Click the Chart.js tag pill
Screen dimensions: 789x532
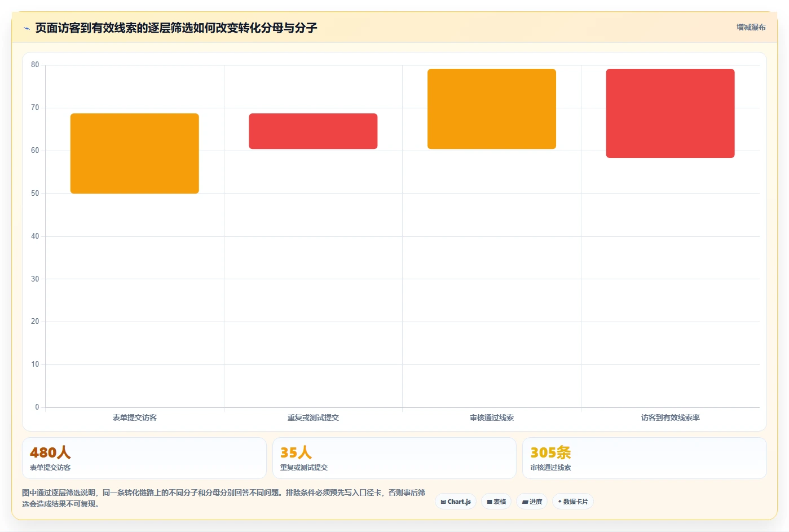click(x=456, y=502)
